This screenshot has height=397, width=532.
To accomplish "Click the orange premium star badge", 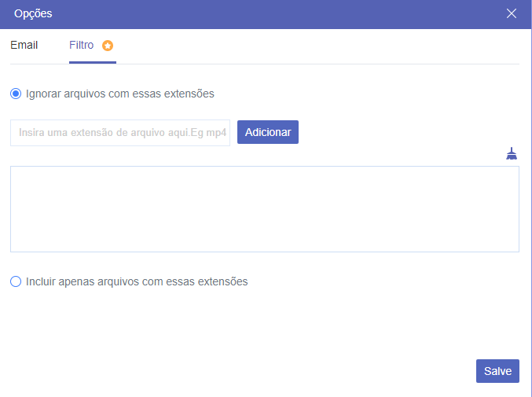I will tap(108, 46).
